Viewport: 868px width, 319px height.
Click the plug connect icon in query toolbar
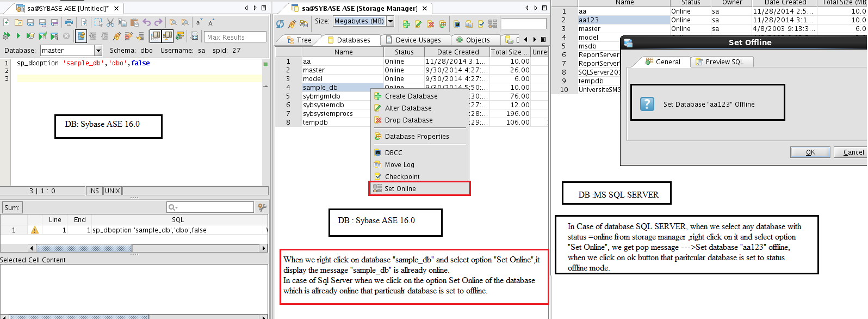pyautogui.click(x=116, y=36)
